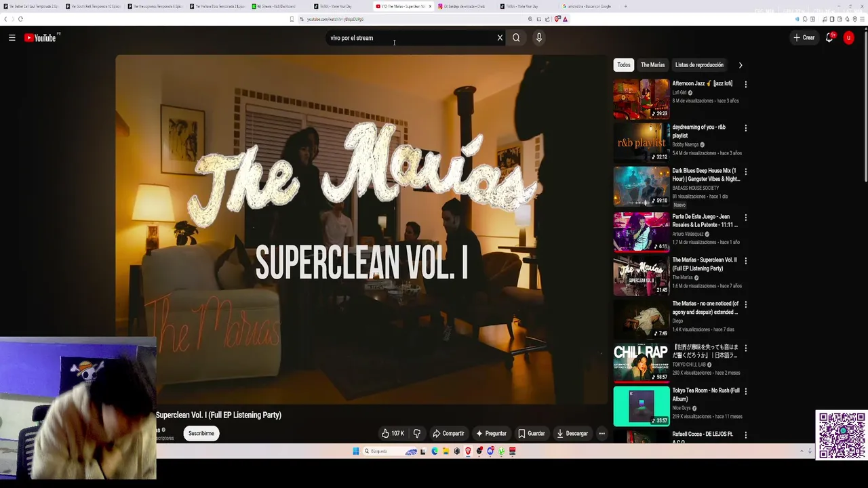Bookmark page with the bookmark icon
This screenshot has width=868, height=488.
click(x=292, y=19)
